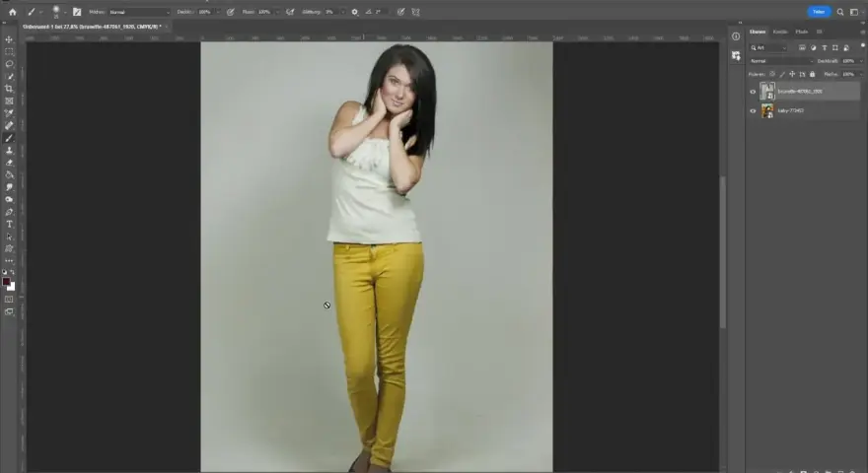
Task: Select the Magic Wand selection tool
Action: tap(9, 76)
